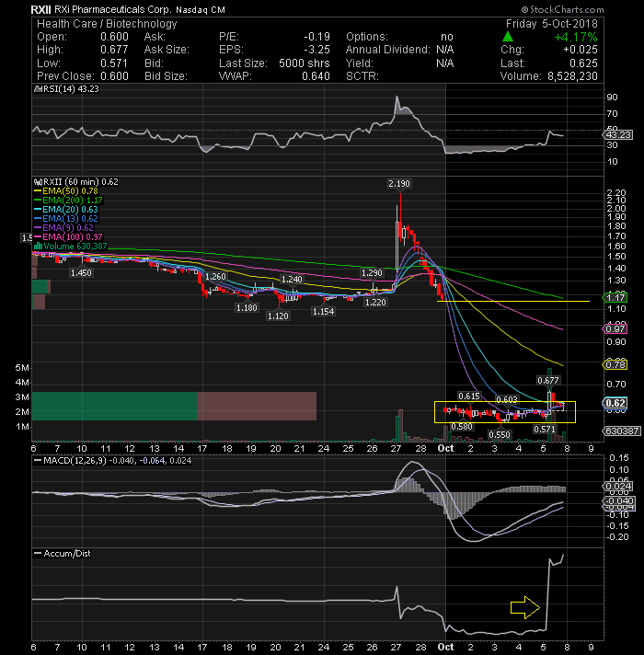Screen dimensions: 644x655
Task: Click the Last price value 0.625
Action: (x=584, y=63)
